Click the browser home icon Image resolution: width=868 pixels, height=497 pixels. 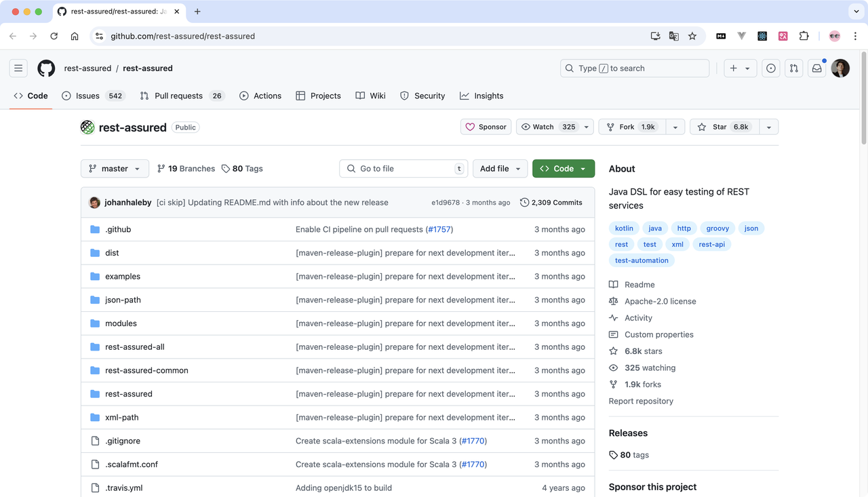pos(75,36)
